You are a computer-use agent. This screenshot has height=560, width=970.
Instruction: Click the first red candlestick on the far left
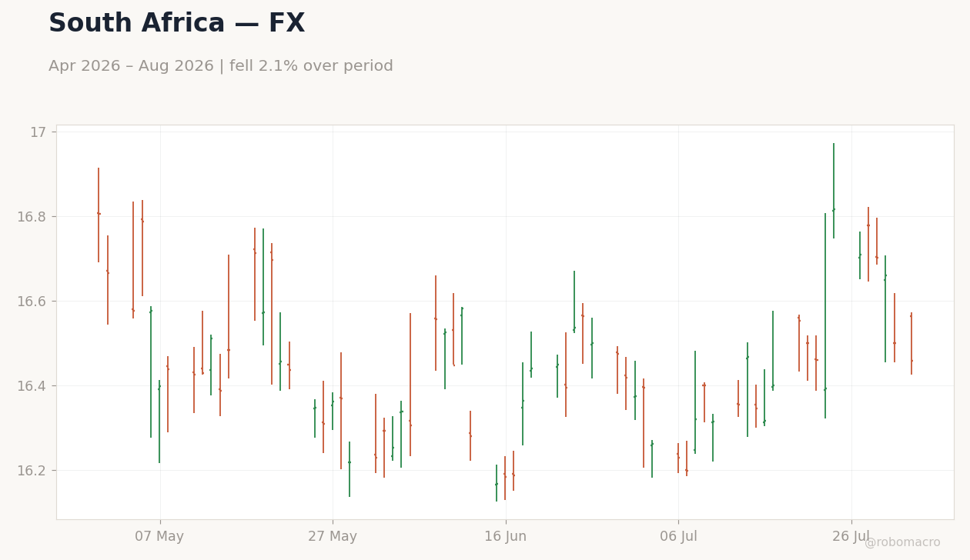[99, 215]
